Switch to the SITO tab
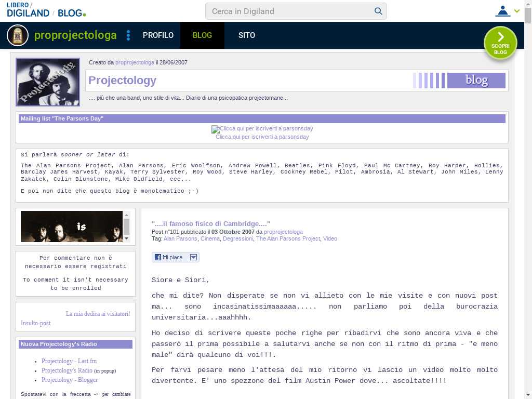This screenshot has width=532, height=399. tap(246, 35)
